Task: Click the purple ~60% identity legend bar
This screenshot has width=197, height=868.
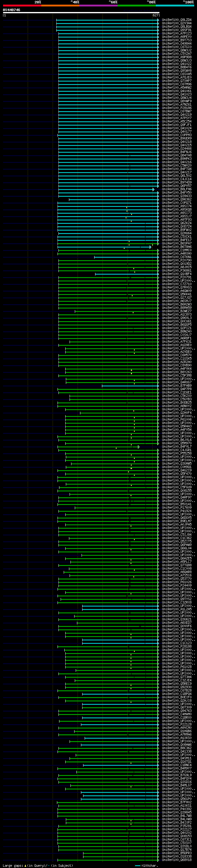Action: 99,6
